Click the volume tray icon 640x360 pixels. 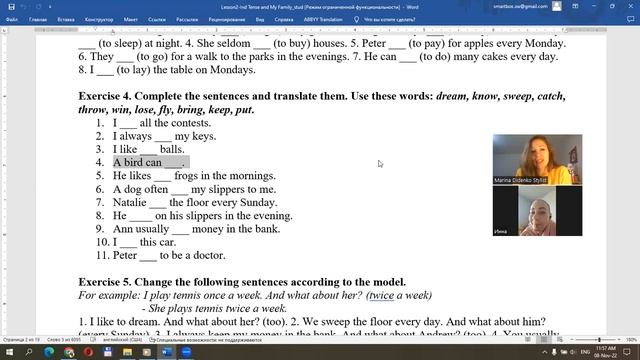click(573, 352)
